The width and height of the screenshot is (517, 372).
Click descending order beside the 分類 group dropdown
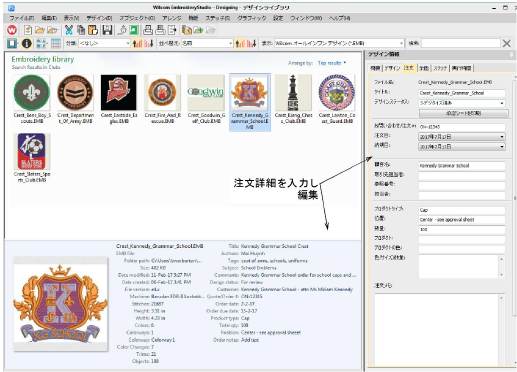tap(149, 43)
